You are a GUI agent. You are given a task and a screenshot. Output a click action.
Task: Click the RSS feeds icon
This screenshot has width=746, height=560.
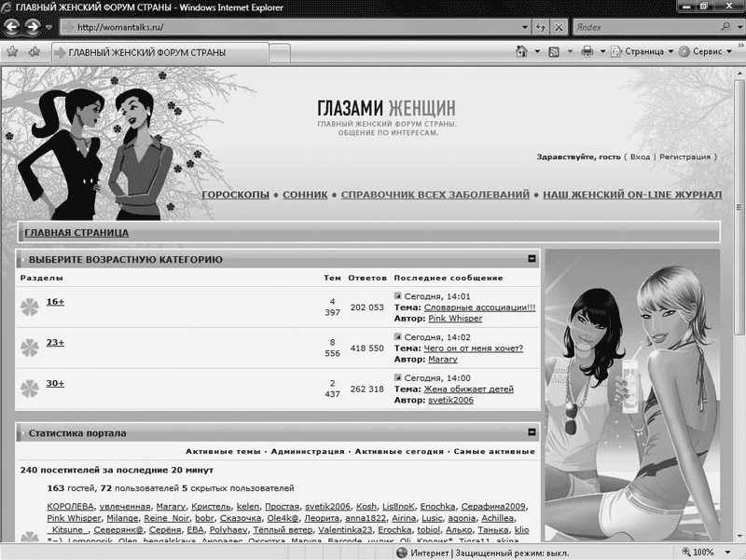coord(554,52)
